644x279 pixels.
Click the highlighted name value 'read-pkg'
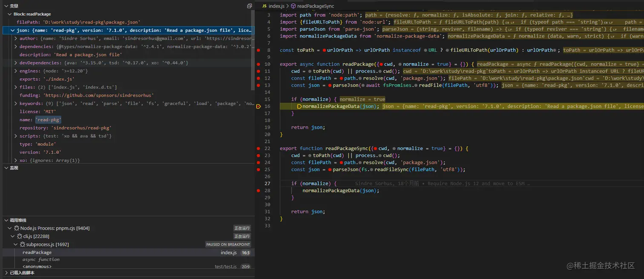pyautogui.click(x=48, y=120)
